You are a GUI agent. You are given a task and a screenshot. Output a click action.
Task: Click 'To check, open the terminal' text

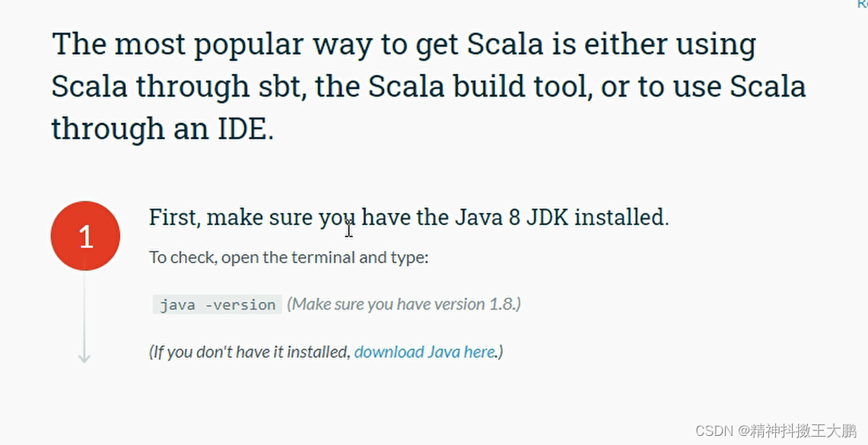[252, 257]
